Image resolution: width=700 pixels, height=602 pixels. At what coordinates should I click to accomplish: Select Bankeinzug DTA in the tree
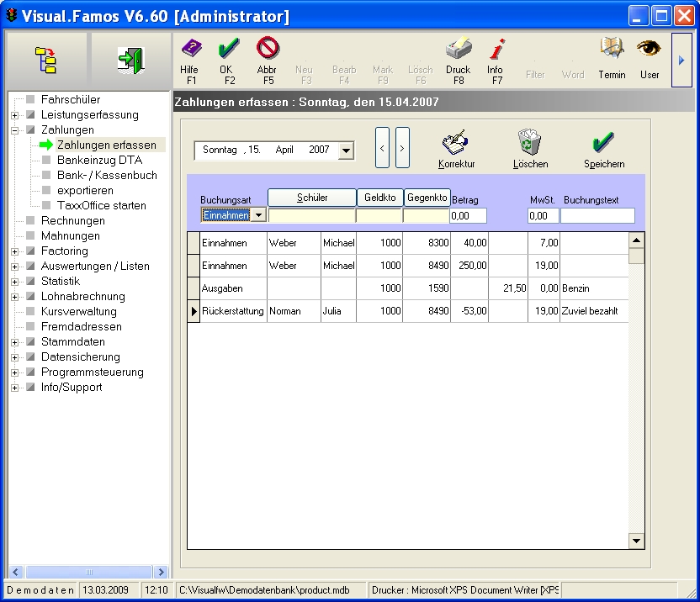coord(99,161)
